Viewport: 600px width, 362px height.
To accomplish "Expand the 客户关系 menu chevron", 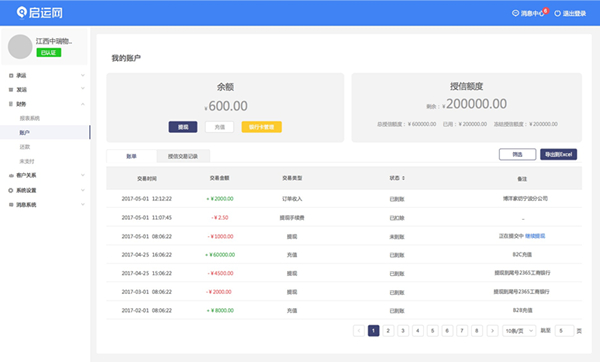I will click(x=83, y=175).
